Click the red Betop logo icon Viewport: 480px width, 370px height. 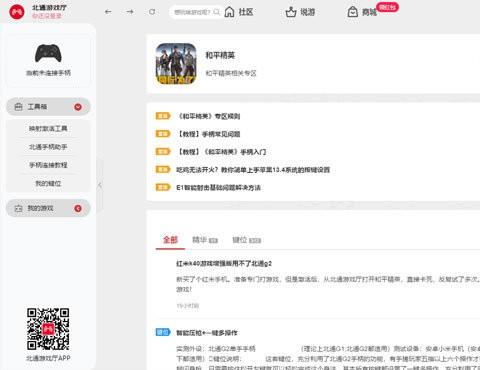(17, 12)
